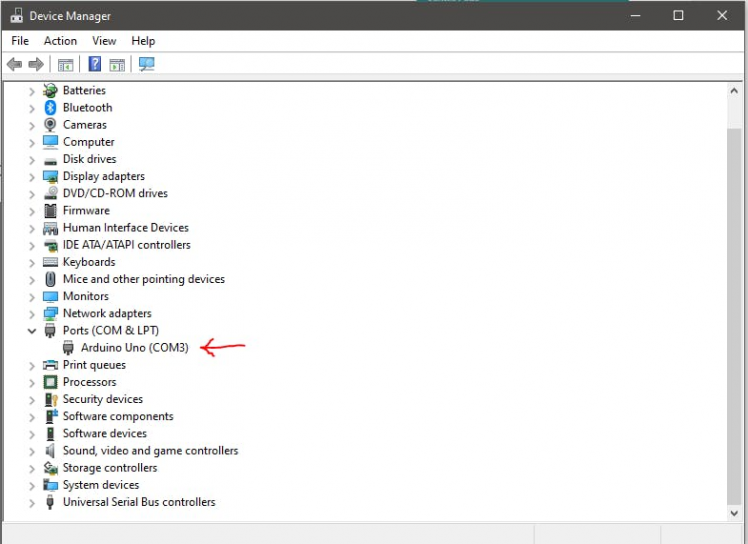Click the Storage controllers icon
This screenshot has width=748, height=544.
click(50, 468)
